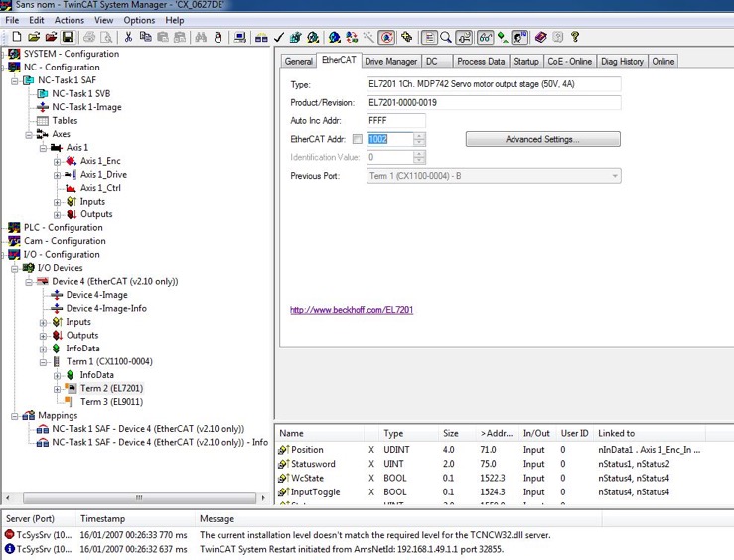734x560 pixels.
Task: Click the EtherCAT Addr value field
Action: [x=388, y=139]
